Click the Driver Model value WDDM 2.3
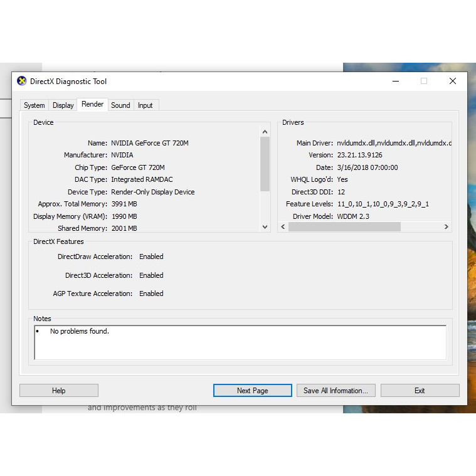 pyautogui.click(x=353, y=216)
